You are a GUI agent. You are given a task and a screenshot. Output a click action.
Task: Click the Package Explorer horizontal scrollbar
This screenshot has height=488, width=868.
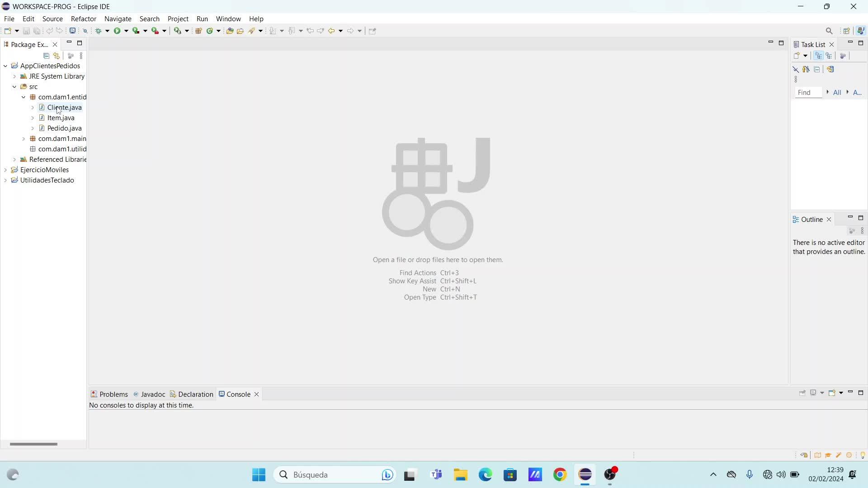33,444
